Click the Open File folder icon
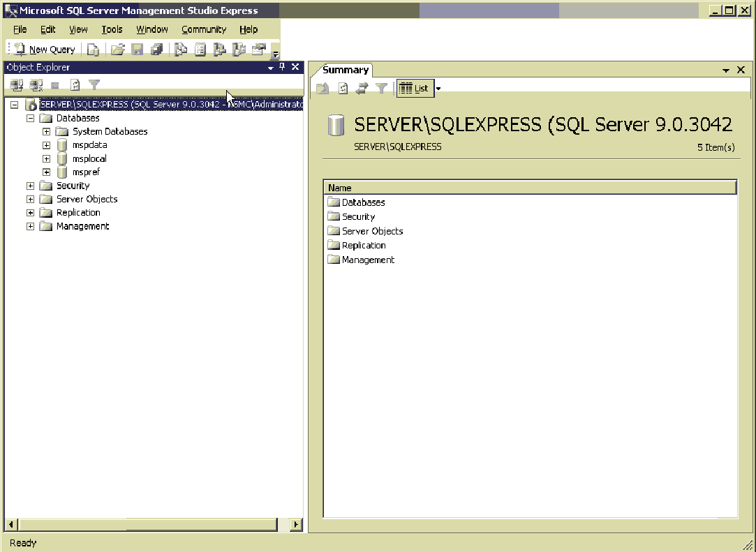 tap(118, 49)
